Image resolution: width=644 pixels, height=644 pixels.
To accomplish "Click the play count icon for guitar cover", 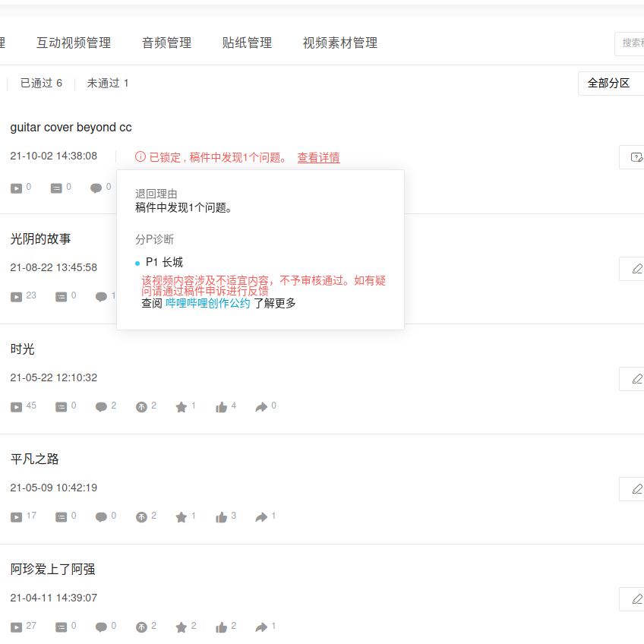I will point(17,188).
